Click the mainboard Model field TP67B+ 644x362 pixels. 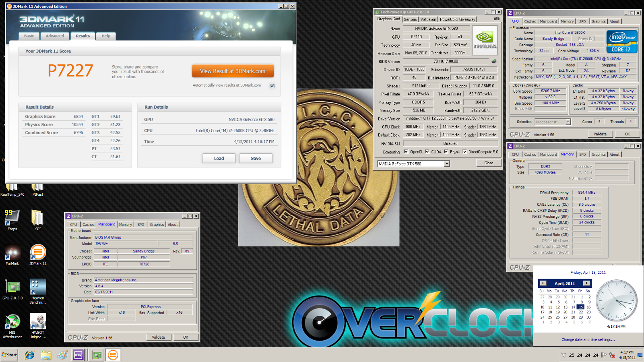click(x=126, y=243)
